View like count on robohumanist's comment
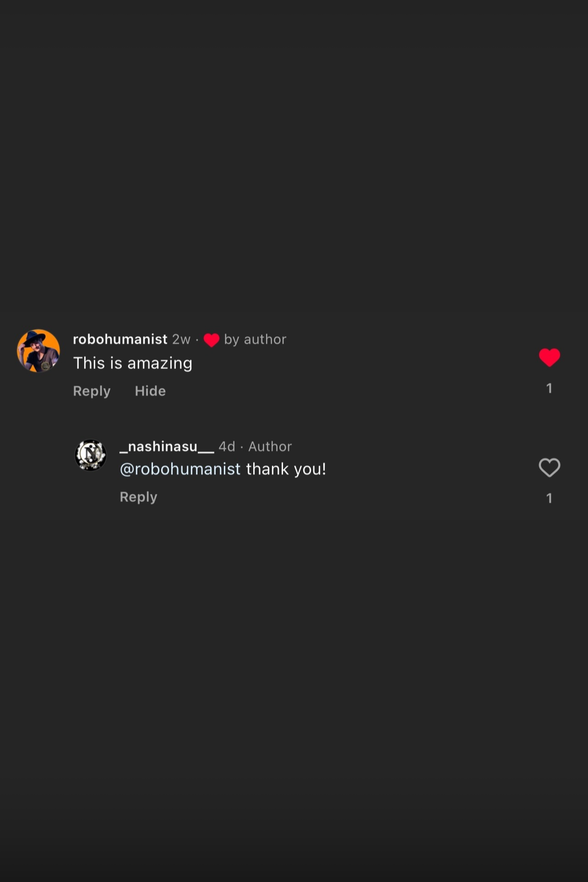The image size is (588, 882). [549, 389]
